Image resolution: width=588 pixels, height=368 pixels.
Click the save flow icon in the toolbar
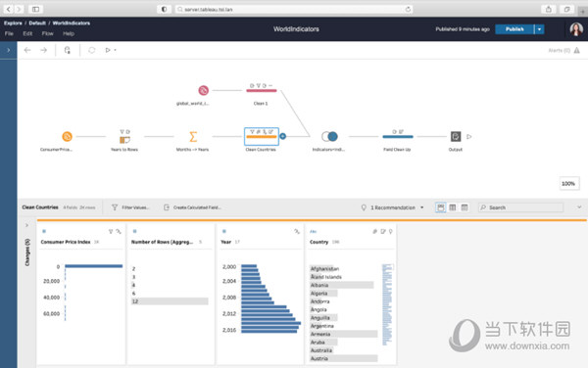(67, 50)
